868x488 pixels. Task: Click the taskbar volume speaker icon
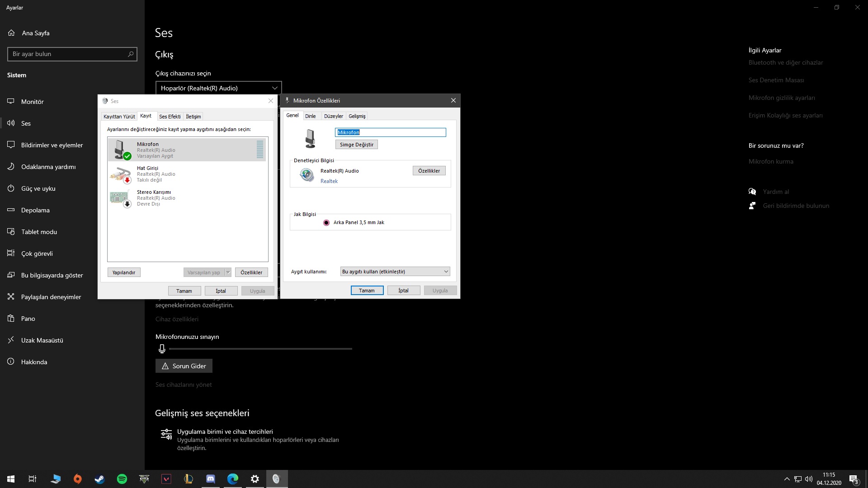(809, 479)
